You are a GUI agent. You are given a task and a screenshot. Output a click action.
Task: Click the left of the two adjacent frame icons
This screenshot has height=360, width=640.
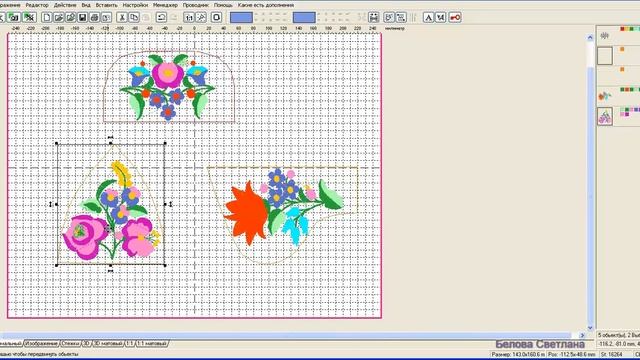[389, 17]
